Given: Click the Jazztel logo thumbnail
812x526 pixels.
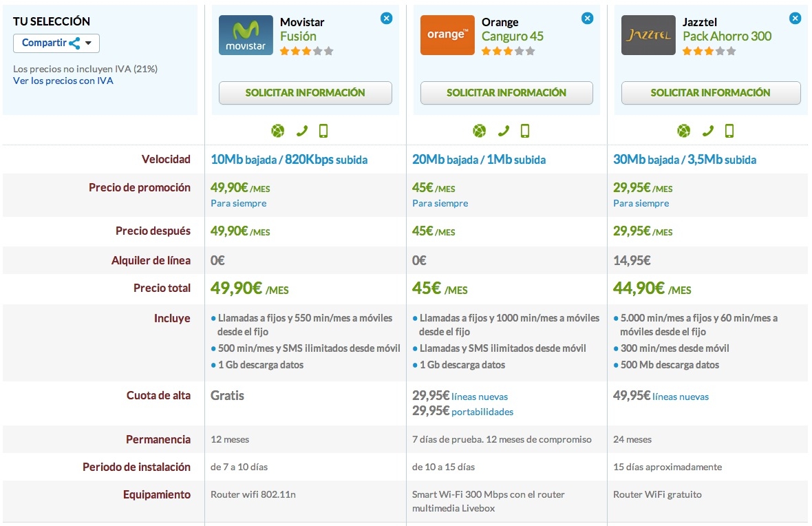Looking at the screenshot, I should (x=648, y=35).
